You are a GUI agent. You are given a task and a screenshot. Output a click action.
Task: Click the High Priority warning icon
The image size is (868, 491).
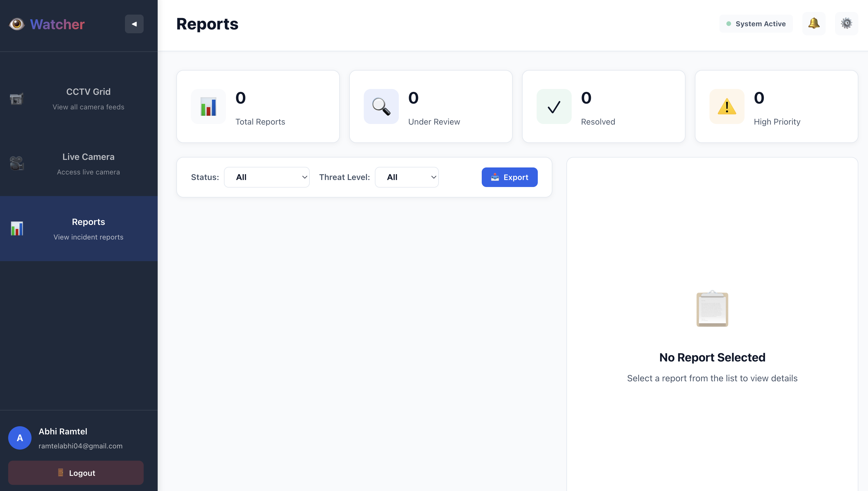coord(727,106)
